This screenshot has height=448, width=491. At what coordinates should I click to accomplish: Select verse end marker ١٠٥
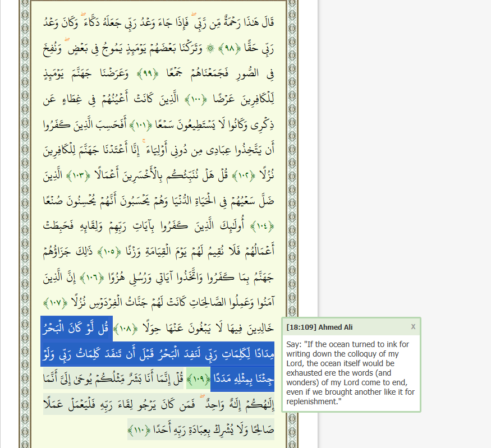point(127,252)
